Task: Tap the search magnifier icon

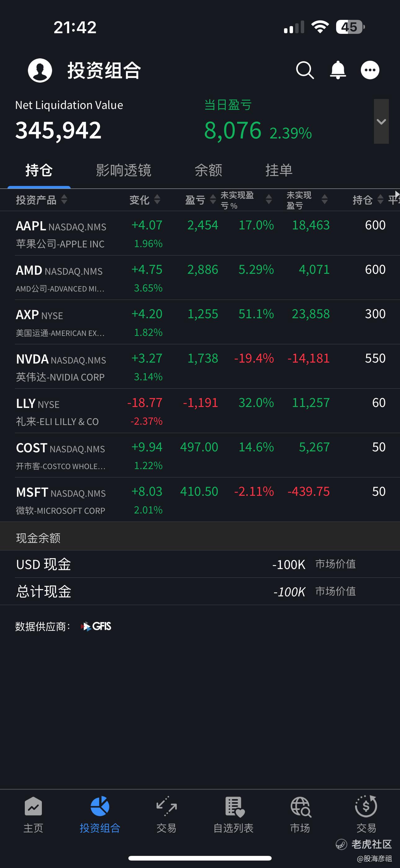Action: pos(305,70)
